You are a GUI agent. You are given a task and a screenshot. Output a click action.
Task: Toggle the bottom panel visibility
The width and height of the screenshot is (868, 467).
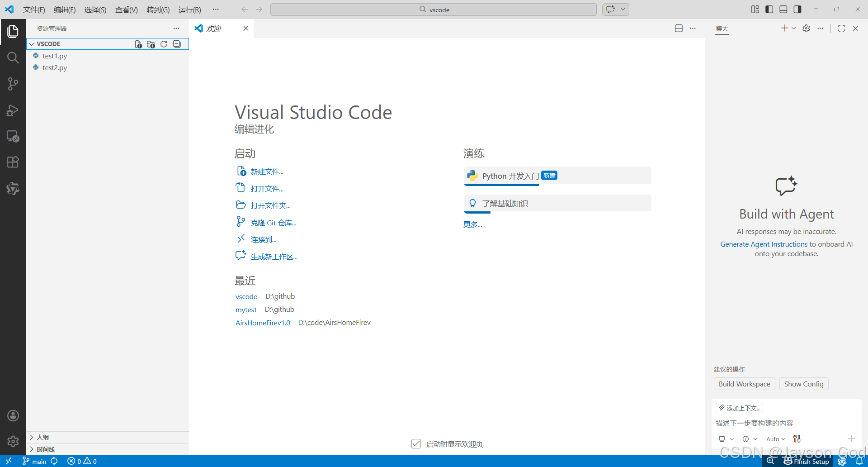click(783, 10)
